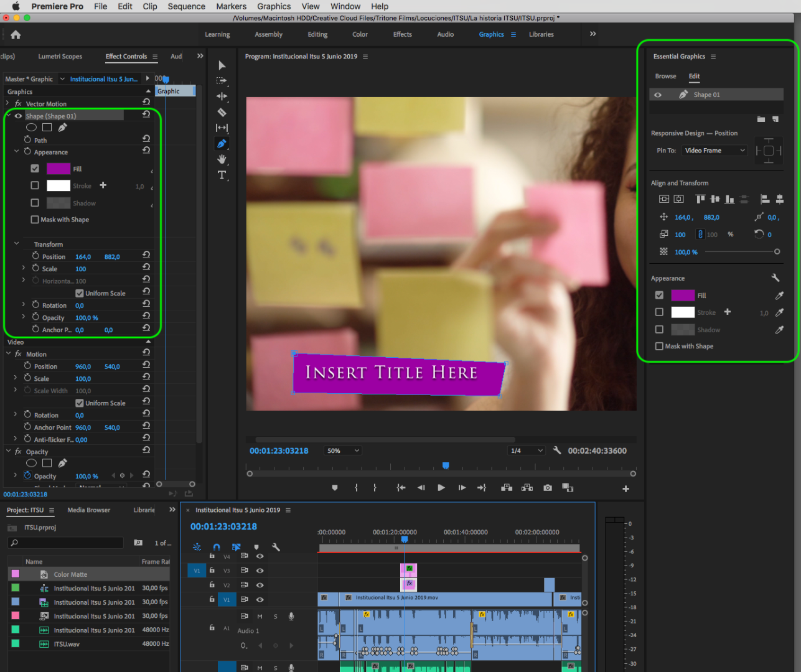This screenshot has width=801, height=672.
Task: Collapse the Motion effect
Action: pyautogui.click(x=9, y=353)
